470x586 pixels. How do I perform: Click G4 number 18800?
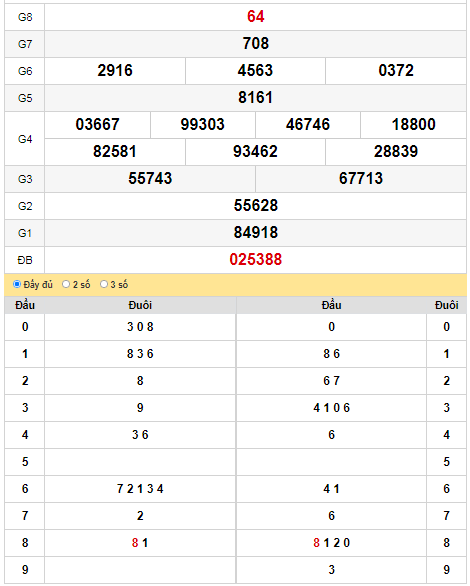(414, 124)
